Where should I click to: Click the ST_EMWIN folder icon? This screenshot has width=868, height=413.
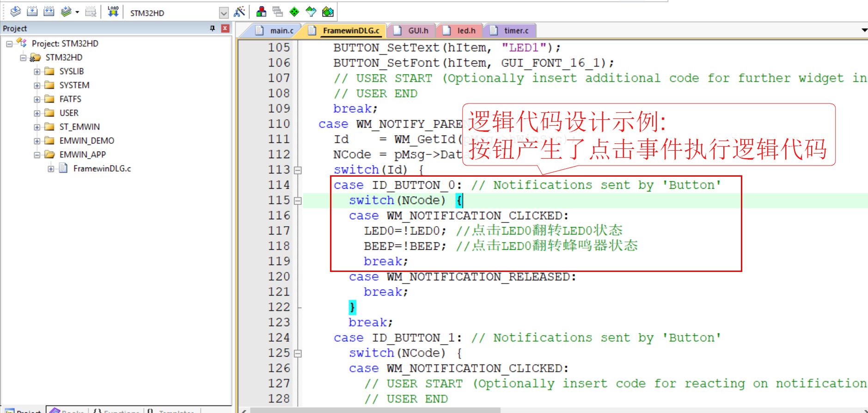[49, 127]
